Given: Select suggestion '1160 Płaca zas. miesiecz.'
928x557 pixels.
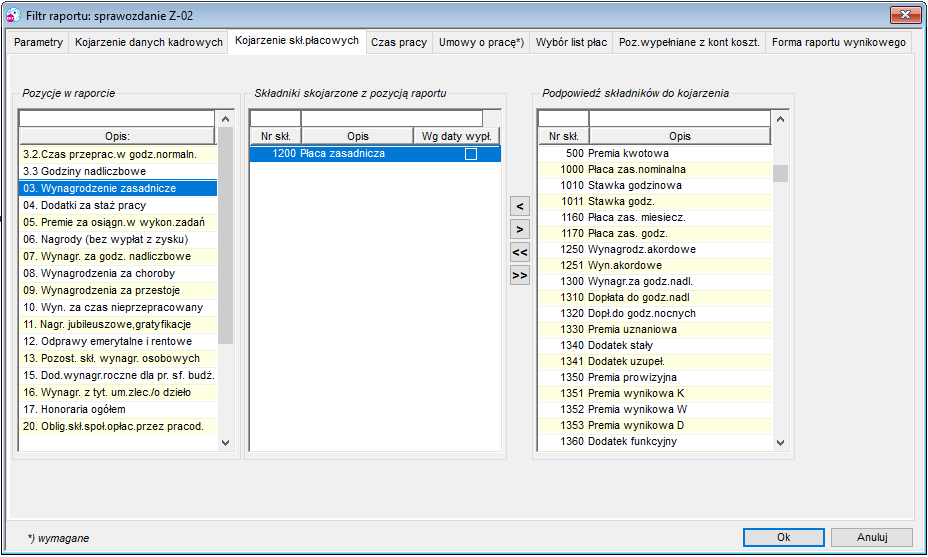Looking at the screenshot, I should [x=655, y=217].
